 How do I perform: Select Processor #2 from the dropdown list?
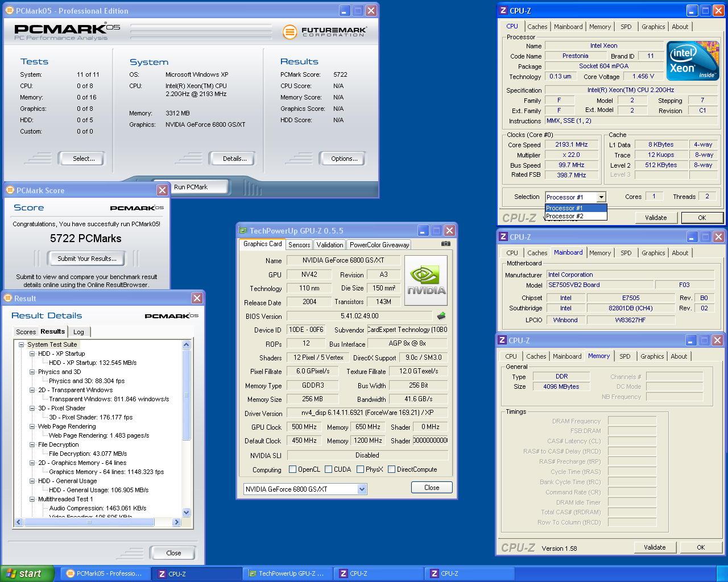coord(576,216)
